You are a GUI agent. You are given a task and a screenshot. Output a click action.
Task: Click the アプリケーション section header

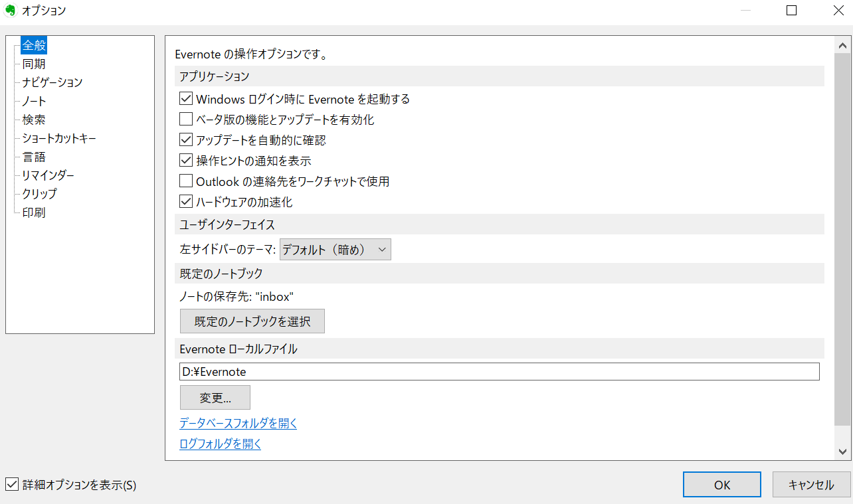pyautogui.click(x=500, y=76)
